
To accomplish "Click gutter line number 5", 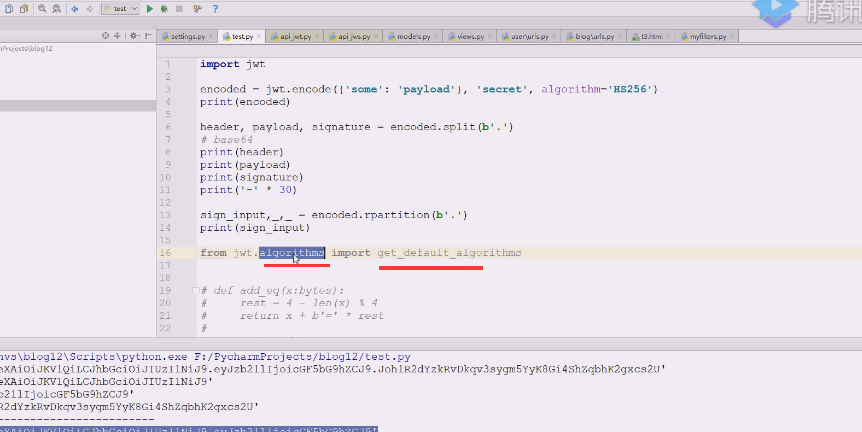I will [168, 114].
